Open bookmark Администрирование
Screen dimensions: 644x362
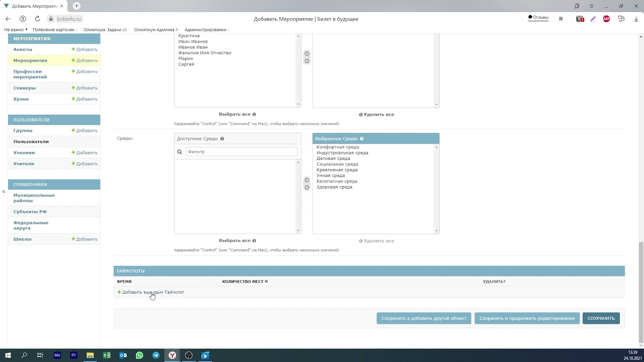207,30
